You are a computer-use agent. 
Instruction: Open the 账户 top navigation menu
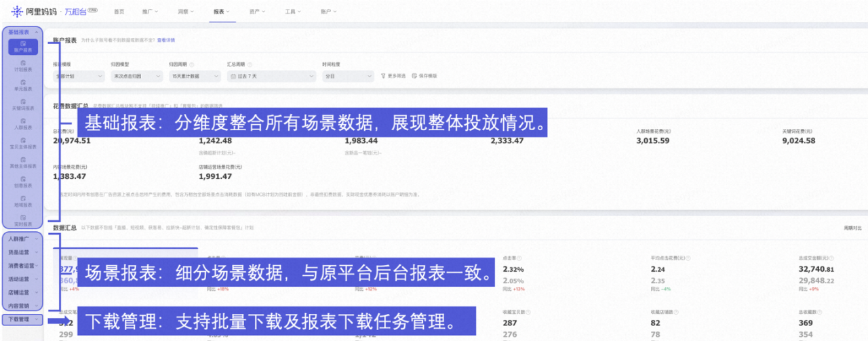pos(328,12)
